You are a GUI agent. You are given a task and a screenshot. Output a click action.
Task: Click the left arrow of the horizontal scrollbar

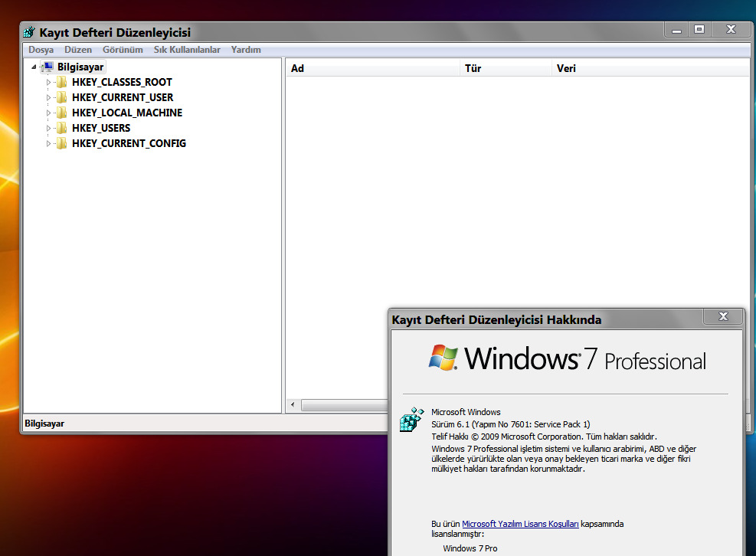[293, 405]
